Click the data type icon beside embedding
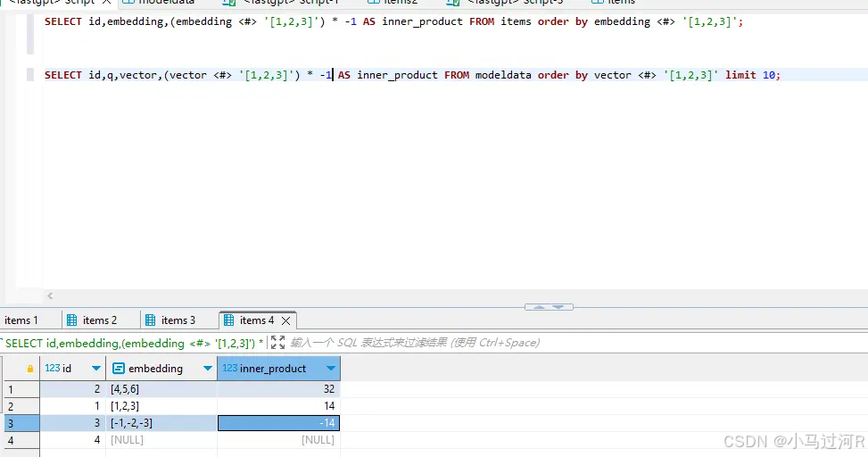Viewport: 868px width, 457px height. point(119,369)
